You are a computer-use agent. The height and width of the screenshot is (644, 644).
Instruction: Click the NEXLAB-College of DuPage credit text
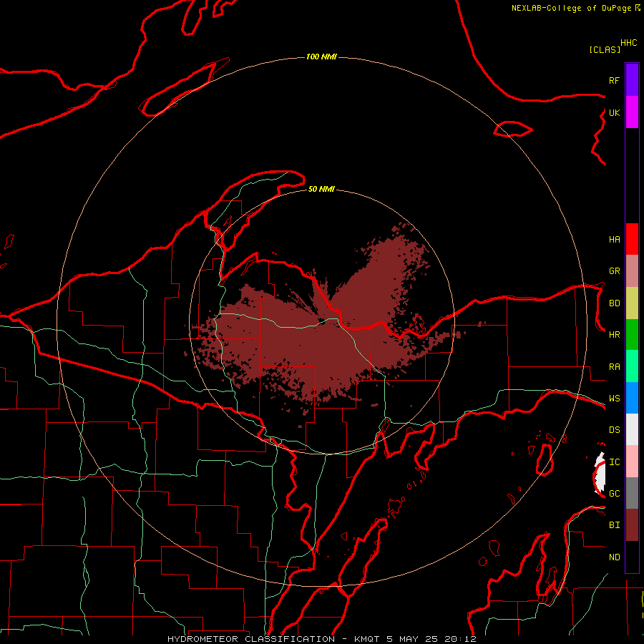(572, 8)
